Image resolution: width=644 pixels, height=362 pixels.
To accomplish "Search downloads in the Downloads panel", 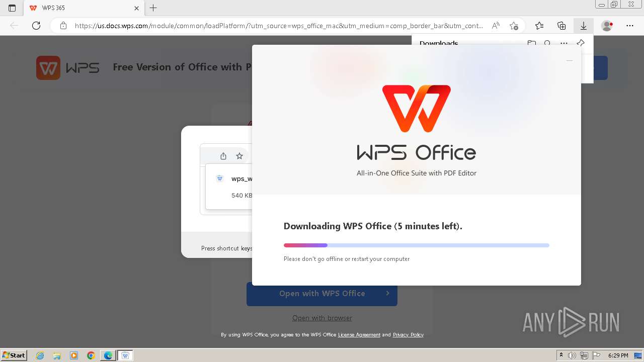I will 548,44.
